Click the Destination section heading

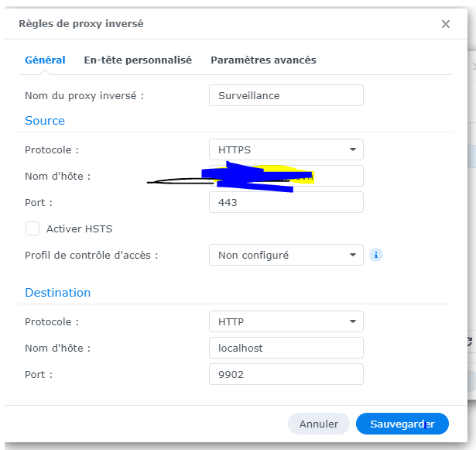[x=57, y=293]
